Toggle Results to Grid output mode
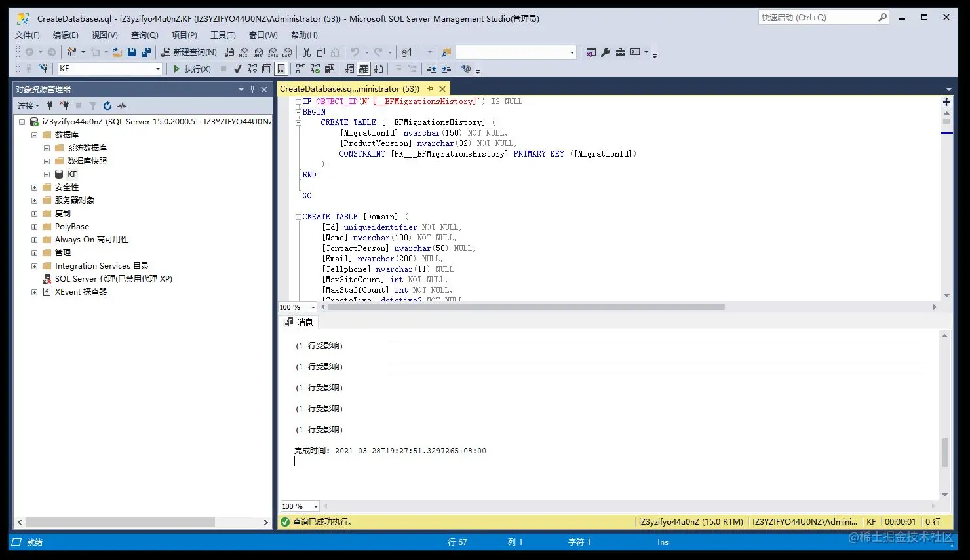 tap(364, 69)
